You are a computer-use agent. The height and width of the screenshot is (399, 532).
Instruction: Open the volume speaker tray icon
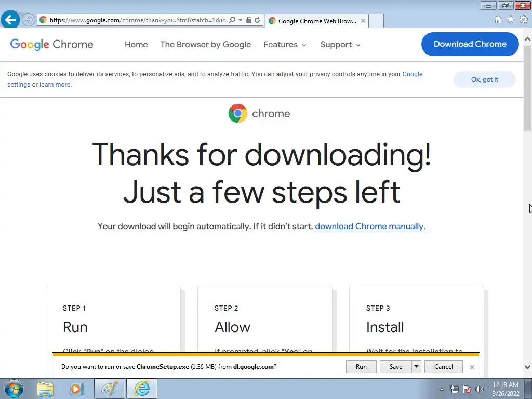point(480,389)
